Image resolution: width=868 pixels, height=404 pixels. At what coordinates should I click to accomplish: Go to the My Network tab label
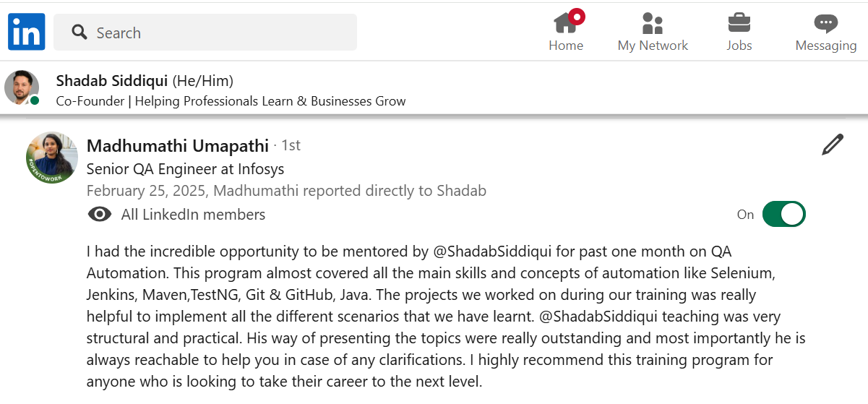[653, 46]
